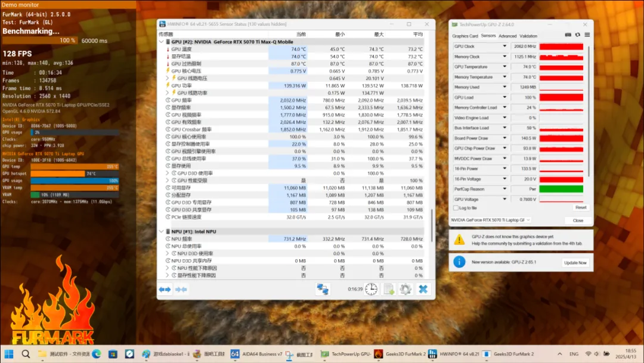Click the GPU-Z warning triangle icon
Screen dimensions: 644x363
click(459, 239)
